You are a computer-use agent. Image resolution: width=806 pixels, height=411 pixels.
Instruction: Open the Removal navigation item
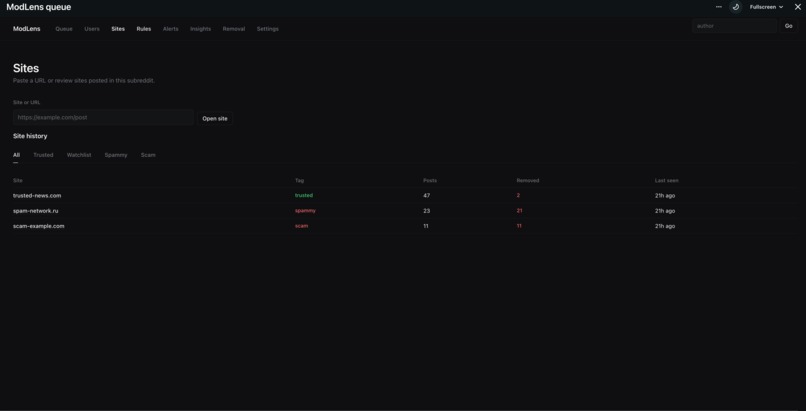coord(234,29)
